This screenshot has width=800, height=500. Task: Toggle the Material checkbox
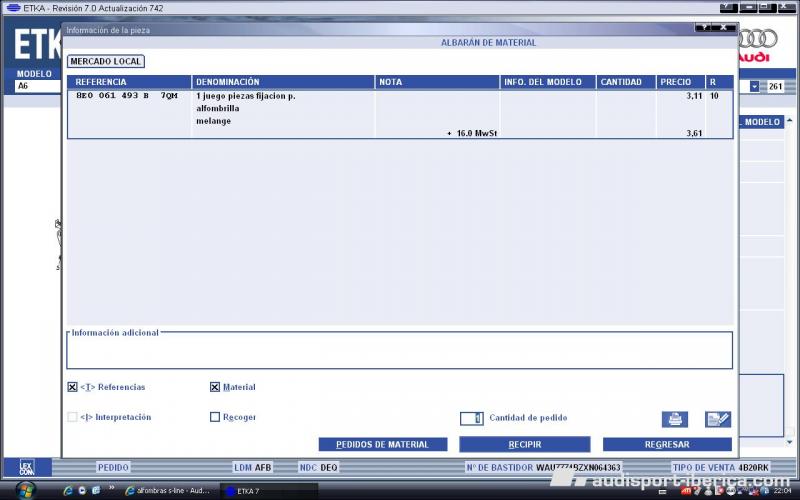click(x=215, y=387)
